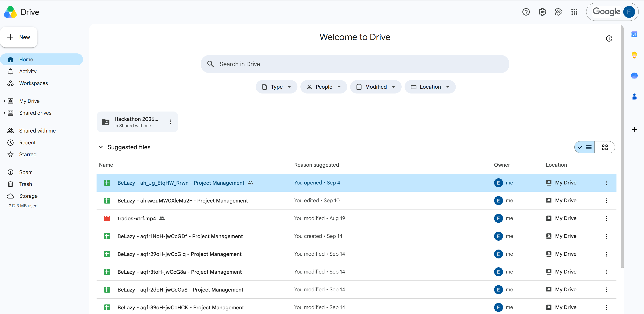Click the search magnifier icon
644x314 pixels.
210,64
